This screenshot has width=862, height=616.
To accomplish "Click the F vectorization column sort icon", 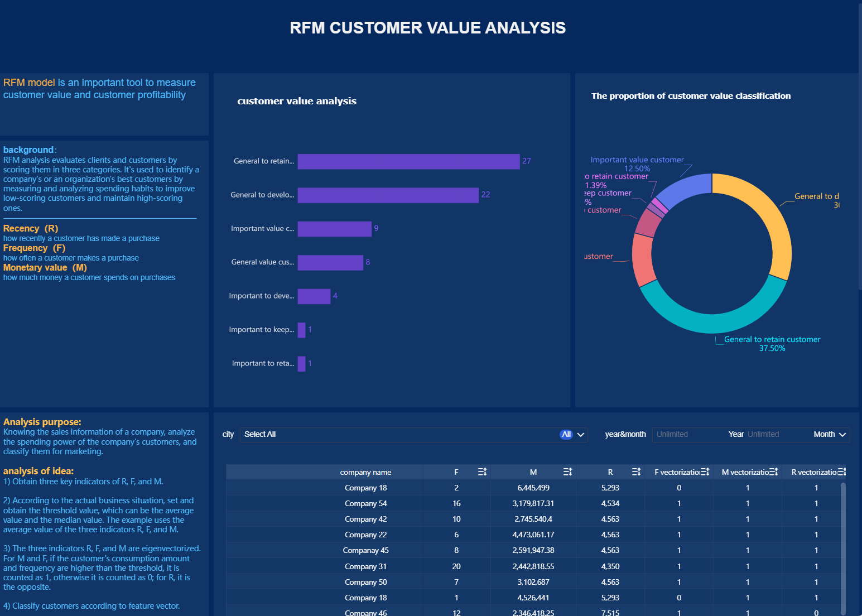I will point(705,471).
